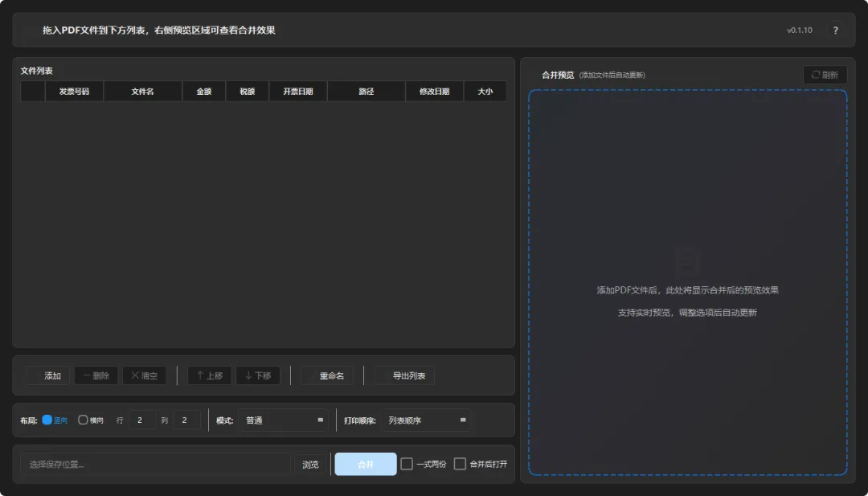
Task: Click the 刷新 refresh icon button
Action: [x=825, y=75]
